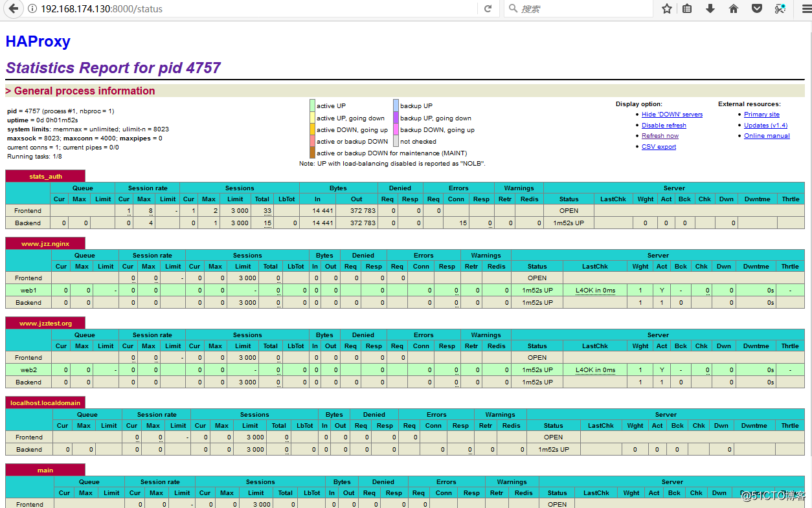812x508 pixels.
Task: Click the Refresh now link
Action: tap(660, 136)
